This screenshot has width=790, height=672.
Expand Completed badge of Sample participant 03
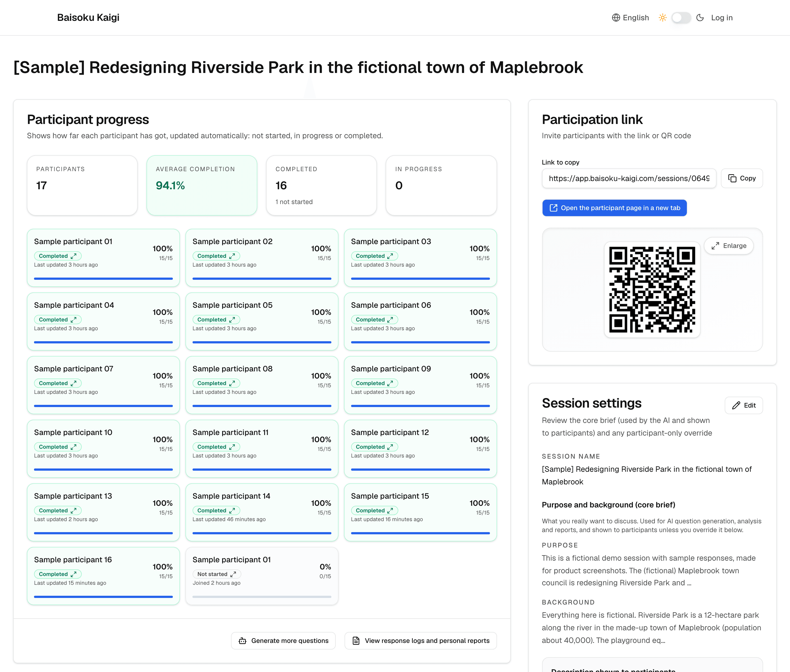374,256
